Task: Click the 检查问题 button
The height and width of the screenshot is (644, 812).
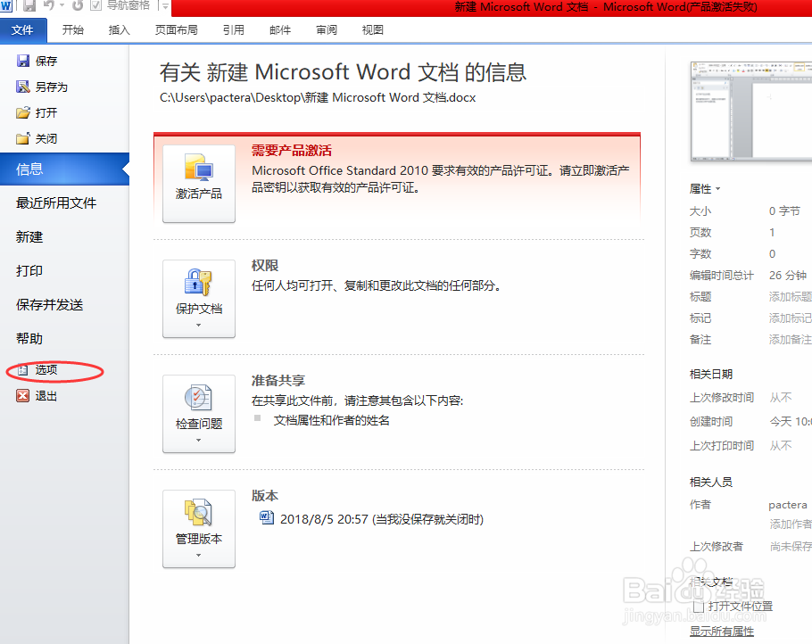Action: [199, 414]
